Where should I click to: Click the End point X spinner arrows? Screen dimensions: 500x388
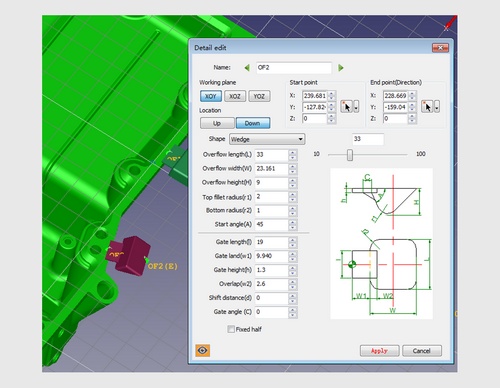(412, 96)
